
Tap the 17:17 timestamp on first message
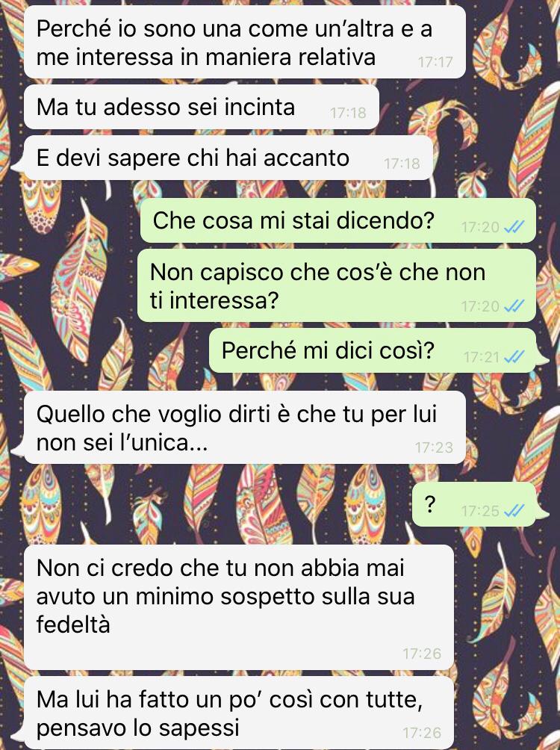435,62
